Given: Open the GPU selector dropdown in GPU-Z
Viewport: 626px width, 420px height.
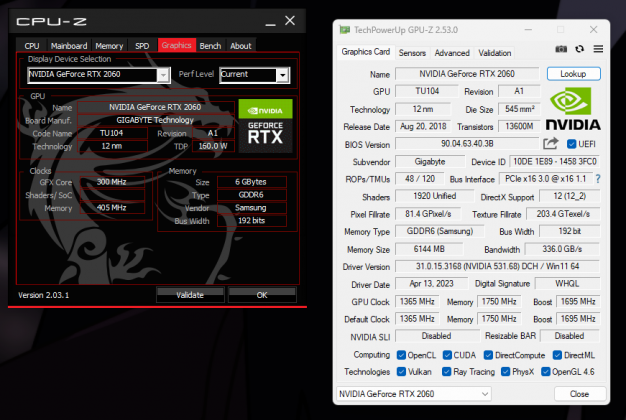Looking at the screenshot, I should pos(436,394).
